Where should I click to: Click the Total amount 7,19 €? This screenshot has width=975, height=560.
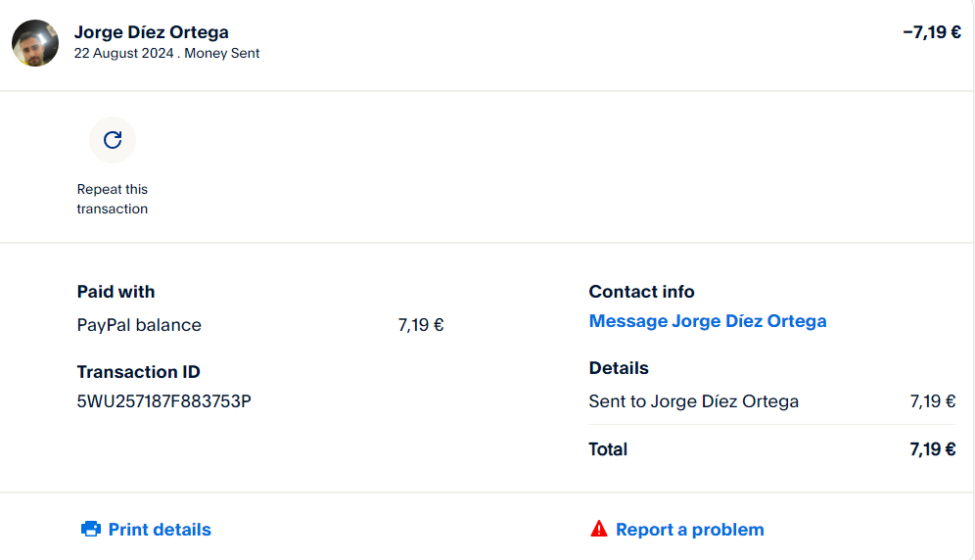pyautogui.click(x=932, y=449)
